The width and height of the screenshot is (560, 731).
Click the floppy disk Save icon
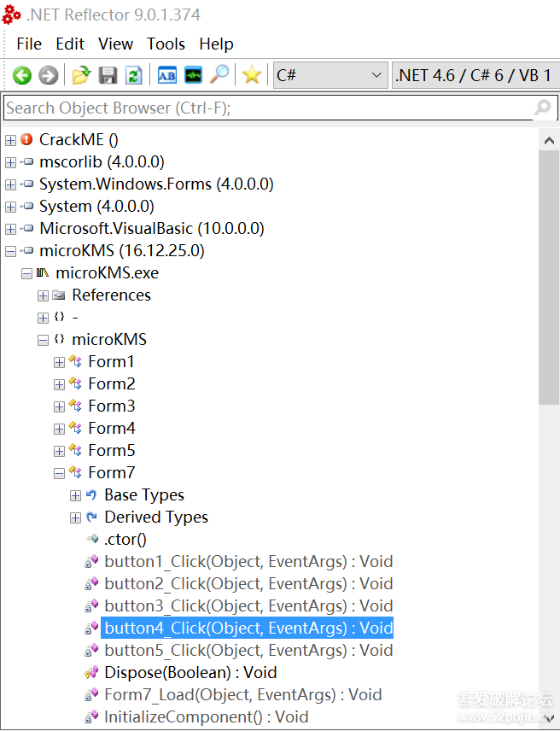point(108,75)
